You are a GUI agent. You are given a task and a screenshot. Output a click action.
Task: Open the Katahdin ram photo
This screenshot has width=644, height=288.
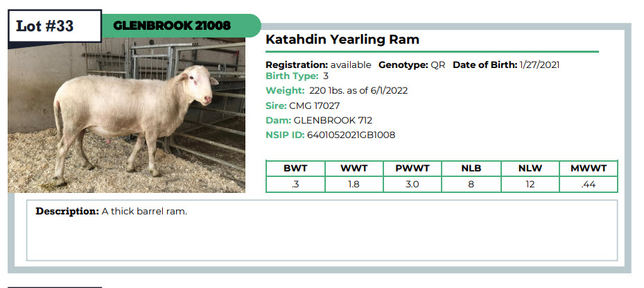[126, 115]
